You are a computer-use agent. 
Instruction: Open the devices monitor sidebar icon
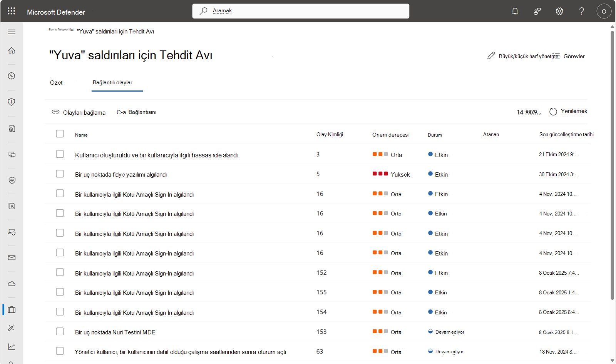coord(12,154)
